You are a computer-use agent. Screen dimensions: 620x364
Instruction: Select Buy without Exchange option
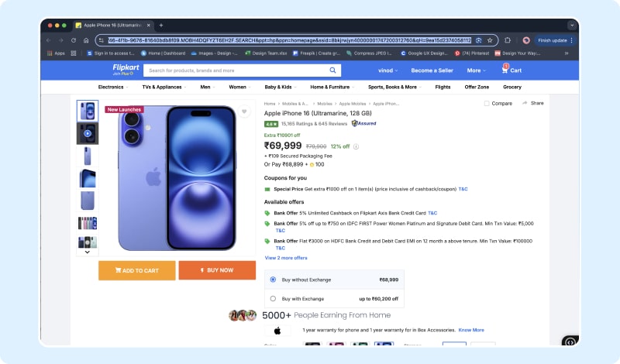(273, 280)
